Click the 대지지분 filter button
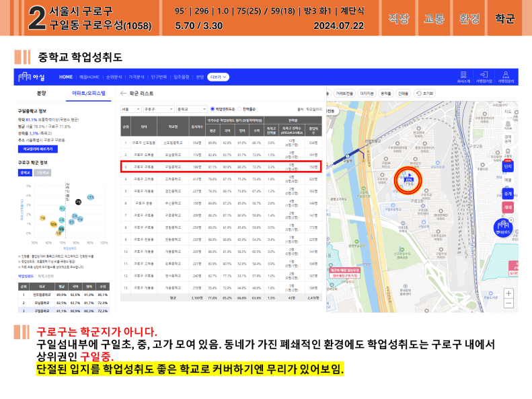 [367, 94]
